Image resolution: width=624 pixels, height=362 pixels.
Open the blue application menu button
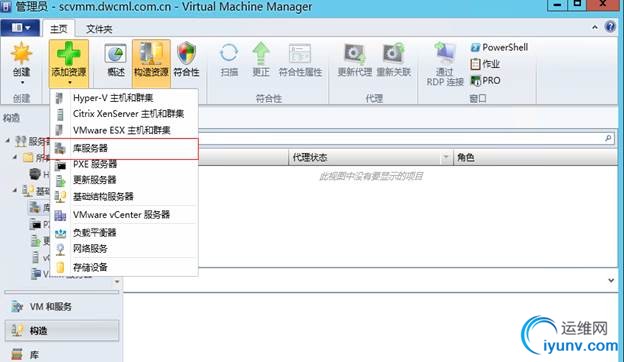(20, 27)
